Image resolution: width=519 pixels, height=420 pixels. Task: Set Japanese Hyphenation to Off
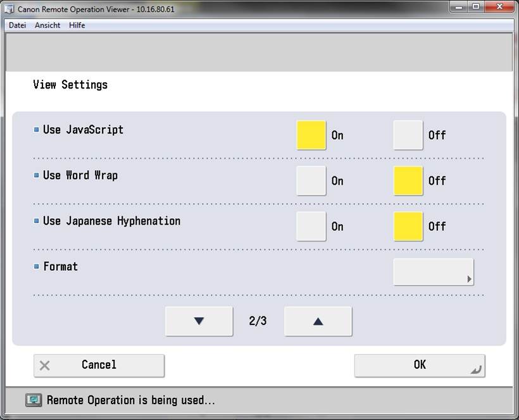408,226
